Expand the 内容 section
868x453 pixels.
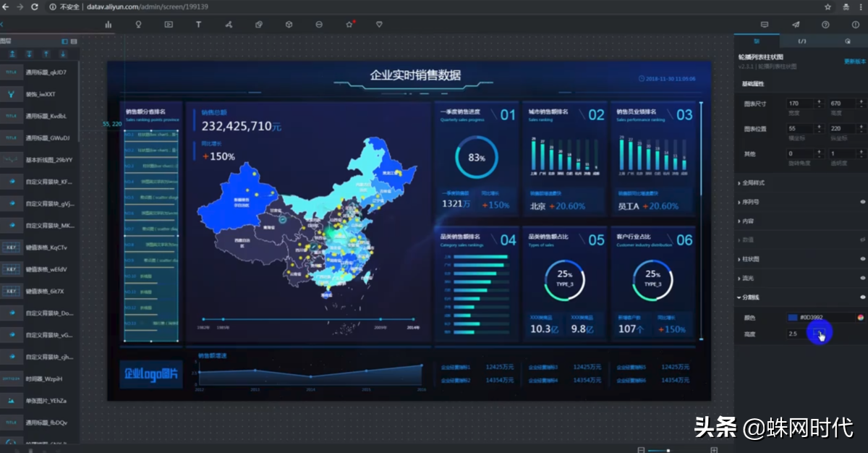801,221
